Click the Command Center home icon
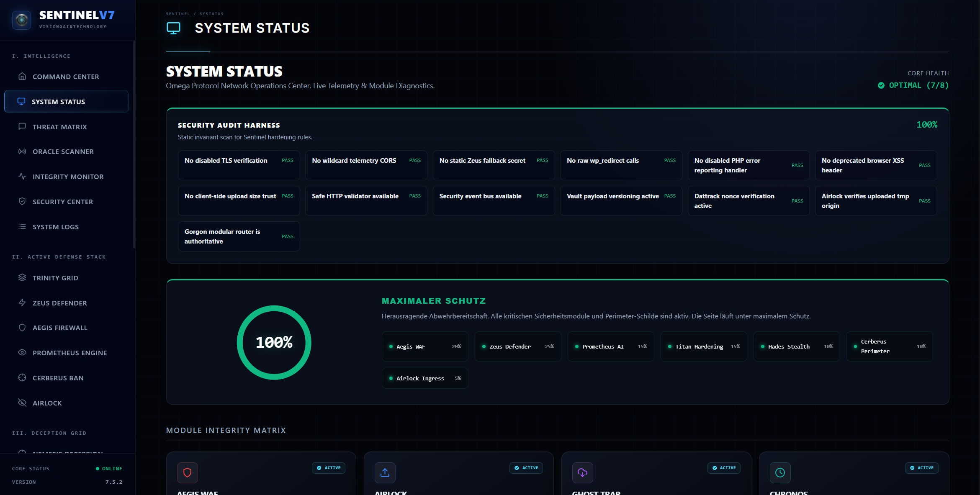Screen dimensions: 980x495 coord(22,77)
